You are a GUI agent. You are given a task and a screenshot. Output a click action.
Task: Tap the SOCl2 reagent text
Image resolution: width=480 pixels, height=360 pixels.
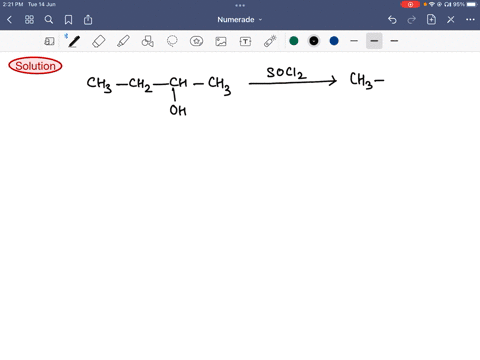[x=286, y=73]
